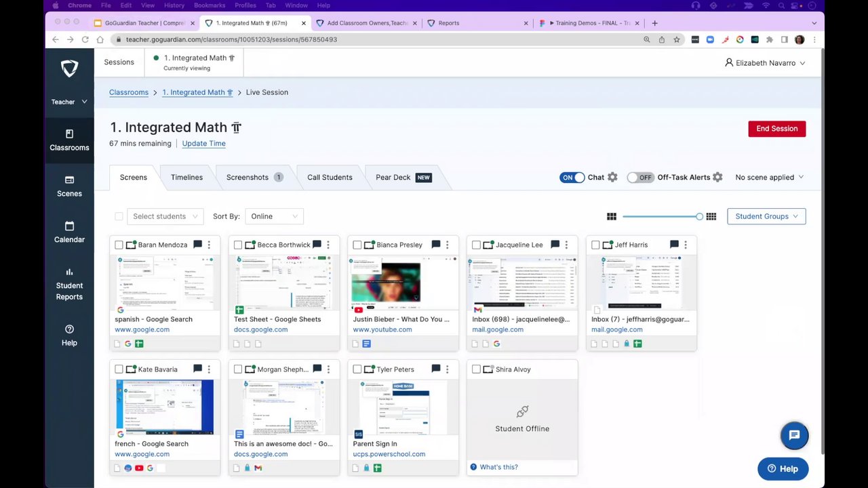Open Help in the left sidebar

[x=69, y=335]
